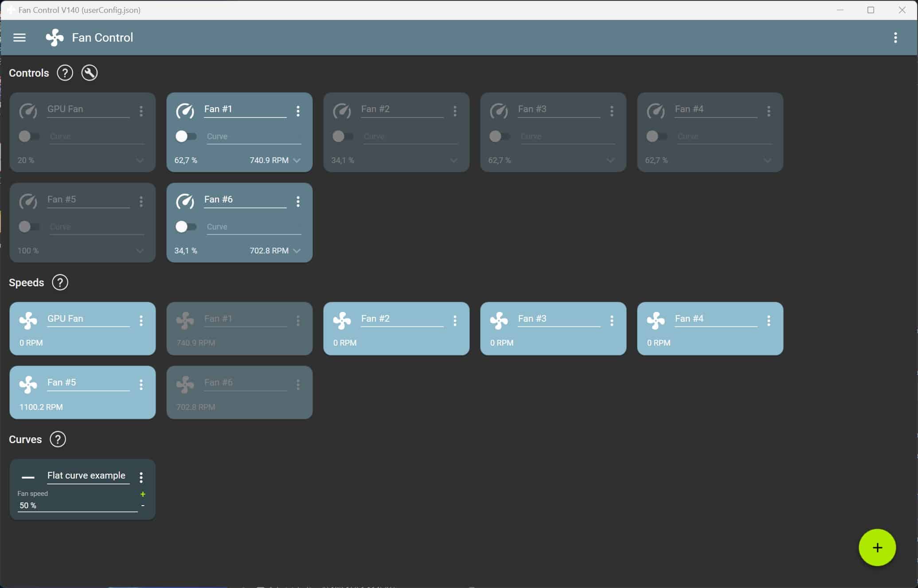Increase flat curve fan speed with plus

pos(143,494)
